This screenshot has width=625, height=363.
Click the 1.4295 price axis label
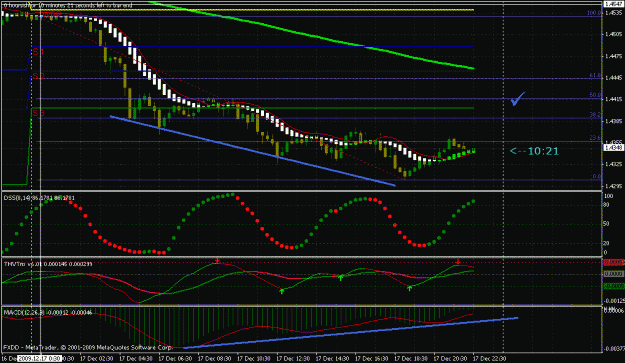pos(613,186)
